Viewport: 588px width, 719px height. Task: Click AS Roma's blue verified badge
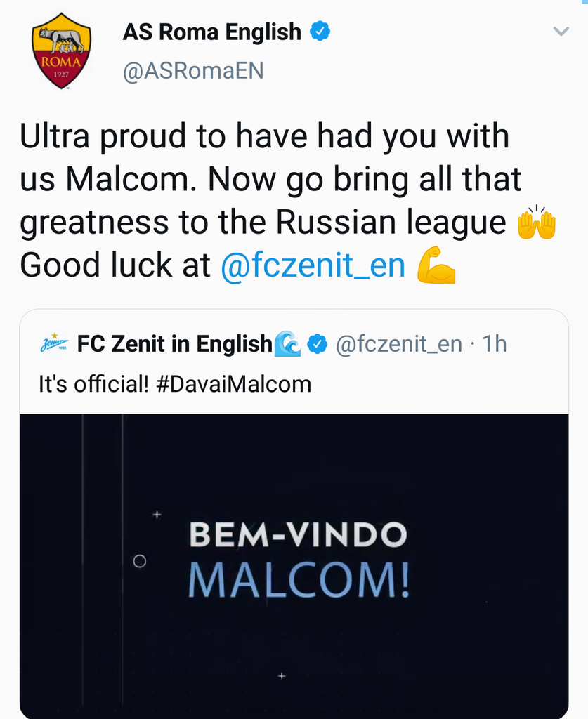[320, 32]
